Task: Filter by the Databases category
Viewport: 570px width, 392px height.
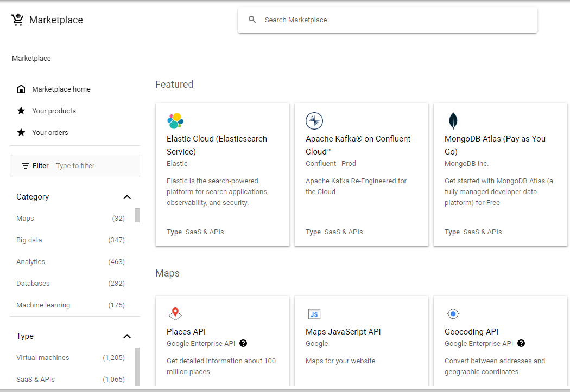Action: coord(71,284)
